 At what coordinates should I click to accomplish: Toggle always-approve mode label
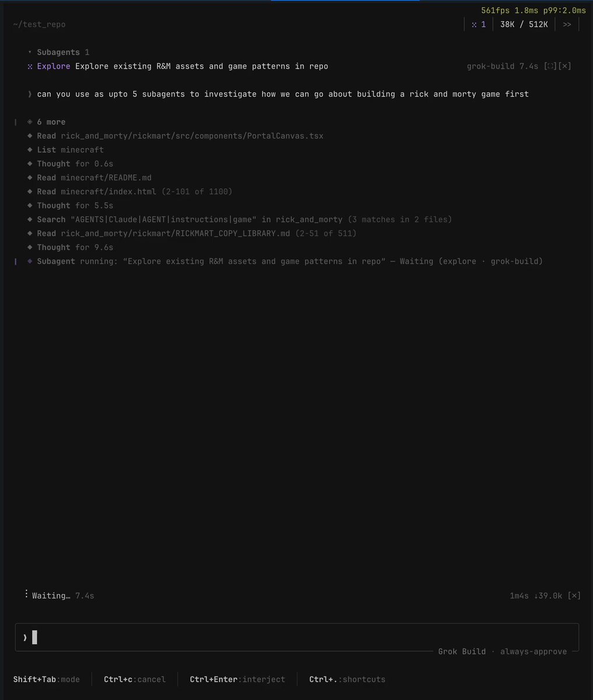[534, 652]
